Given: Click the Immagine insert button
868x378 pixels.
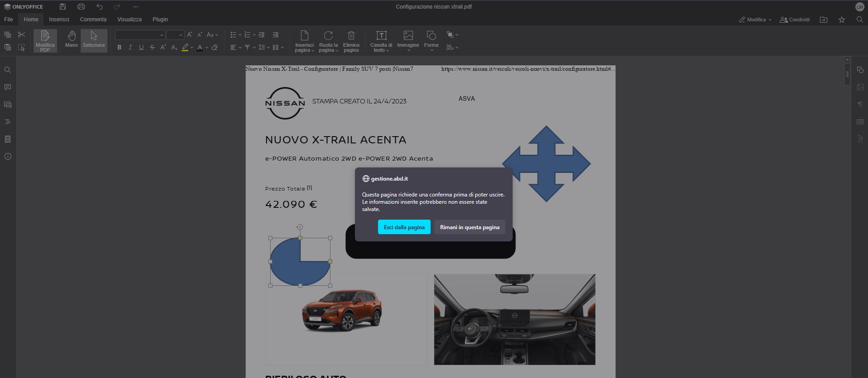Looking at the screenshot, I should (x=408, y=41).
